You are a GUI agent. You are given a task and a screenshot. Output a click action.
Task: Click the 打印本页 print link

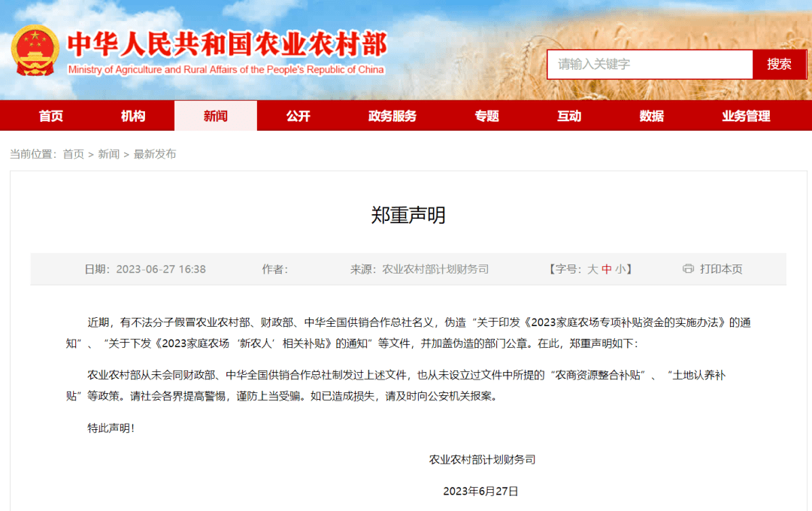point(721,269)
